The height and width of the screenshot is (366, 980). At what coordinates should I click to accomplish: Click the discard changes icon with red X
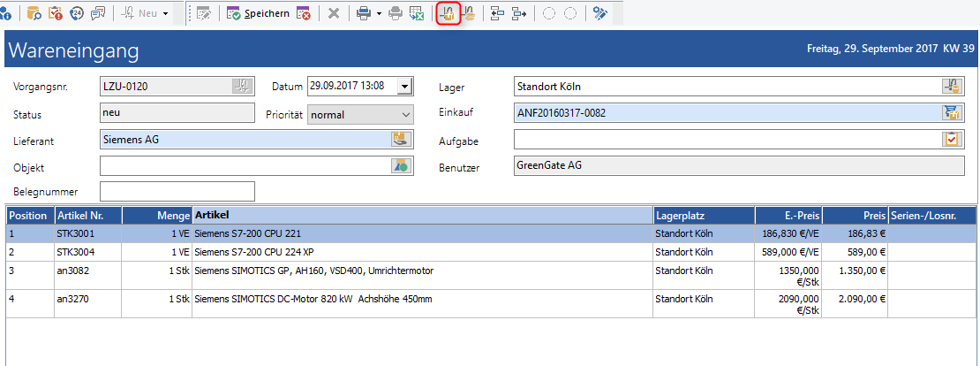click(x=304, y=13)
